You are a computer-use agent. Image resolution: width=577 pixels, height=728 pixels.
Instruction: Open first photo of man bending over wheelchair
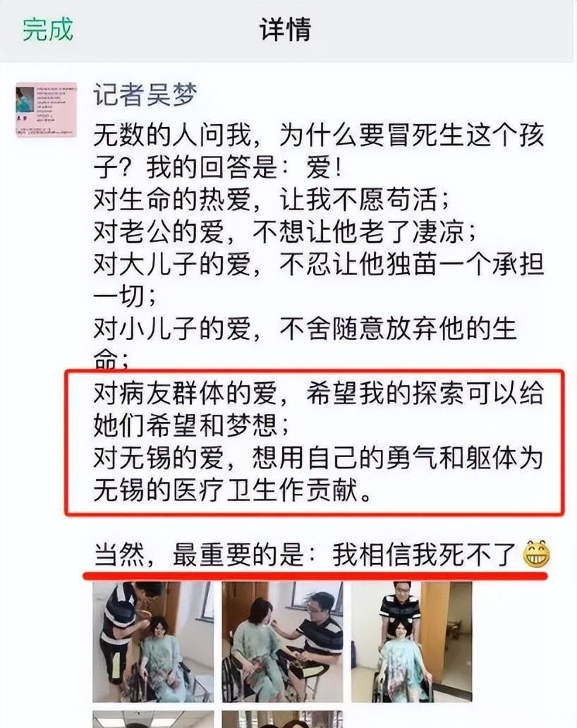pyautogui.click(x=153, y=642)
